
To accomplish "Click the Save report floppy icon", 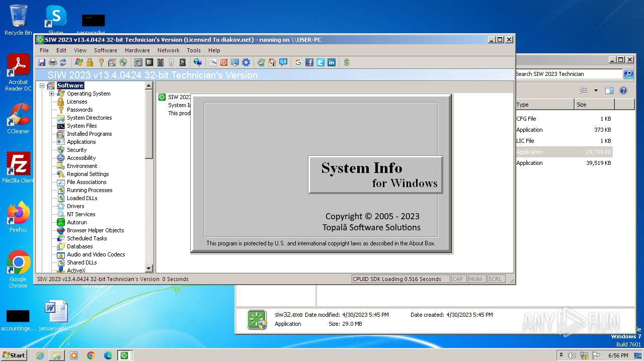I will point(42,62).
